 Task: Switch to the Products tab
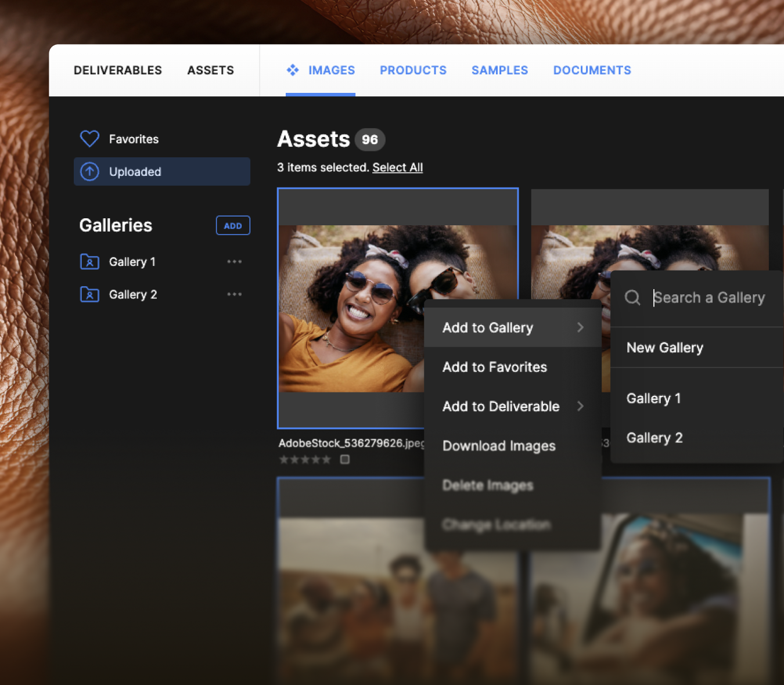click(x=413, y=70)
